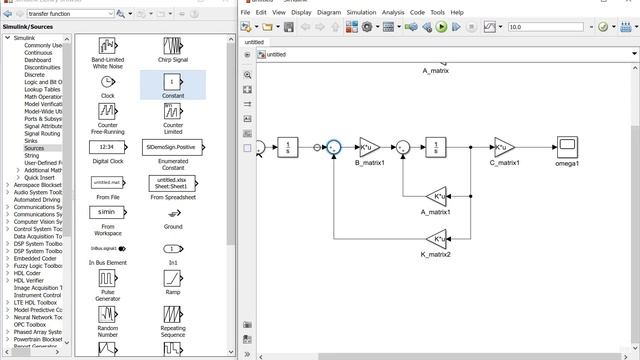Image resolution: width=640 pixels, height=360 pixels.
Task: Select Signal Routing in the library tree
Action: pos(42,133)
